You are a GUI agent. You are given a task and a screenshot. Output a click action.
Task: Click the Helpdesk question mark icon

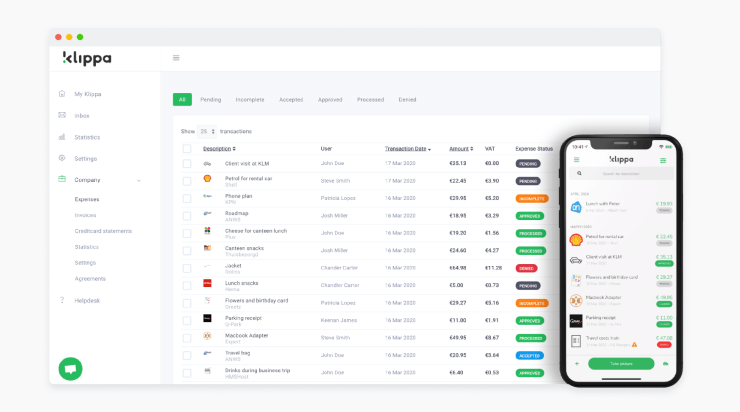tap(62, 300)
